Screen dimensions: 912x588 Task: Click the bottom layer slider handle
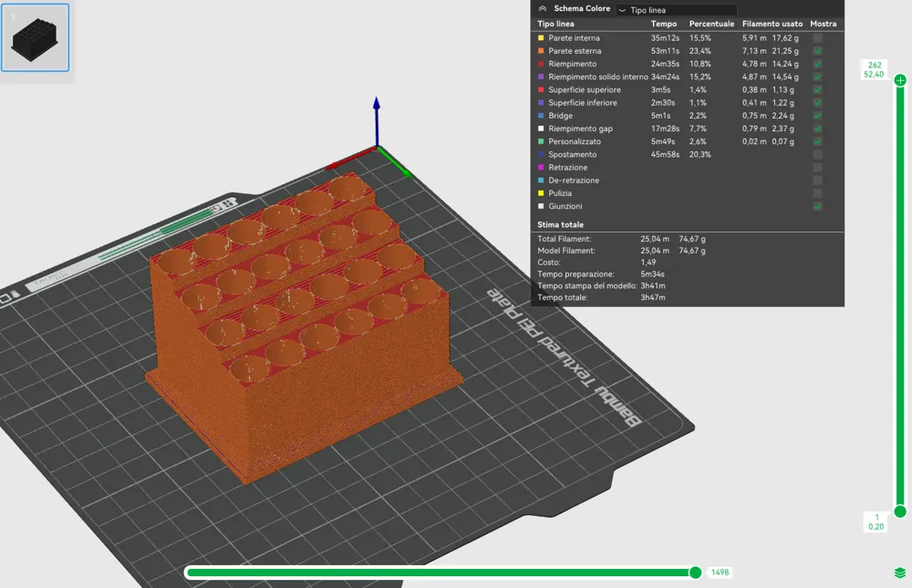900,511
